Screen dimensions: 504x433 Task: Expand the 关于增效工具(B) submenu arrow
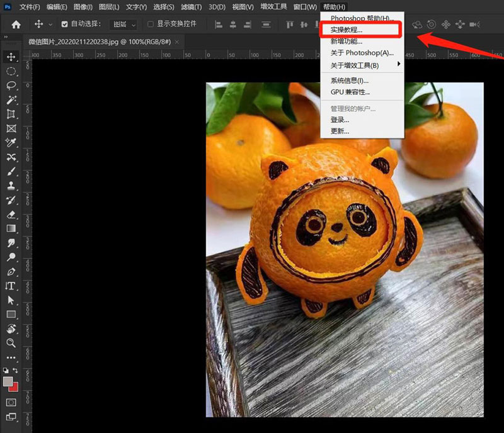tap(399, 64)
